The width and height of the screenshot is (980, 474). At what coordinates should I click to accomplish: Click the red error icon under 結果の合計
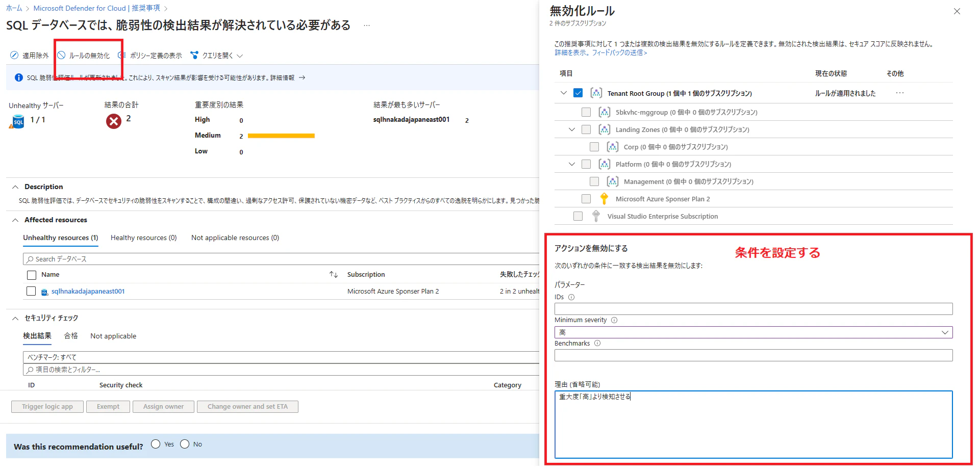(114, 121)
